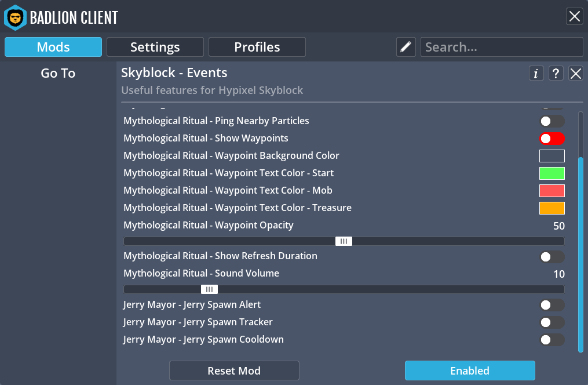Enable Jerry Spawn Alert switch
The height and width of the screenshot is (385, 588).
click(552, 305)
